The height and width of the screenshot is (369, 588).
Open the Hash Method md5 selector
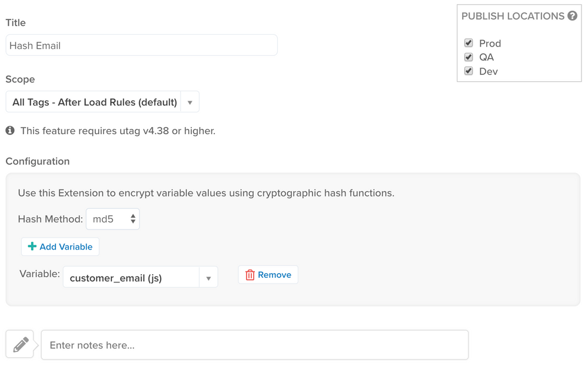(113, 219)
